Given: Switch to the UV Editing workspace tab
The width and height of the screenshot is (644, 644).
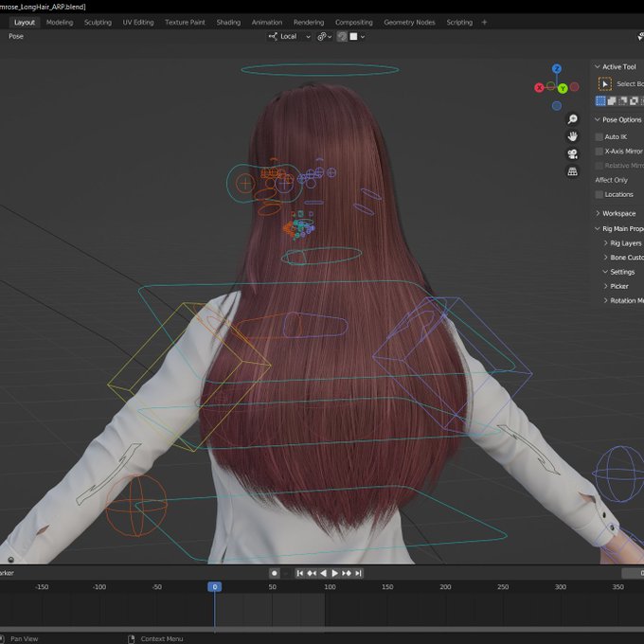Looking at the screenshot, I should (138, 22).
